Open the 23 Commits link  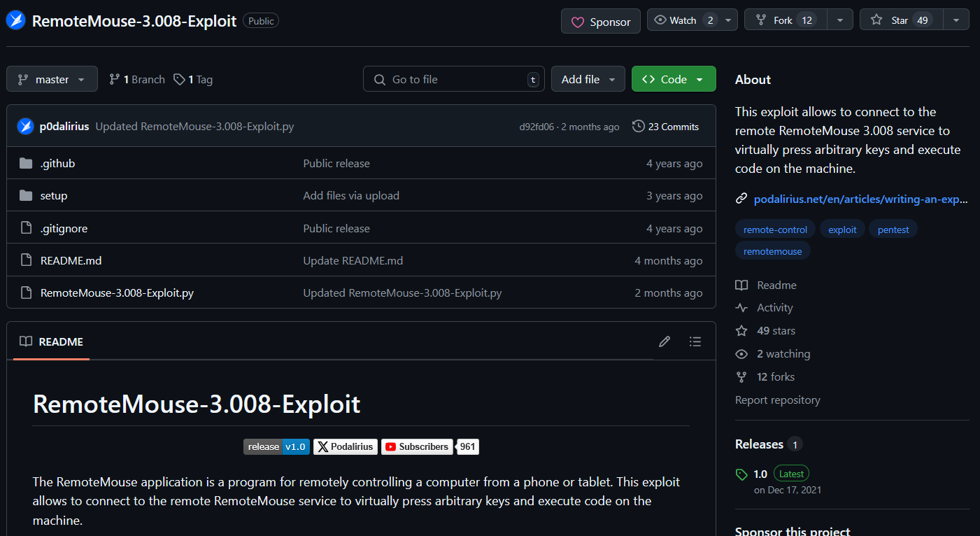666,127
